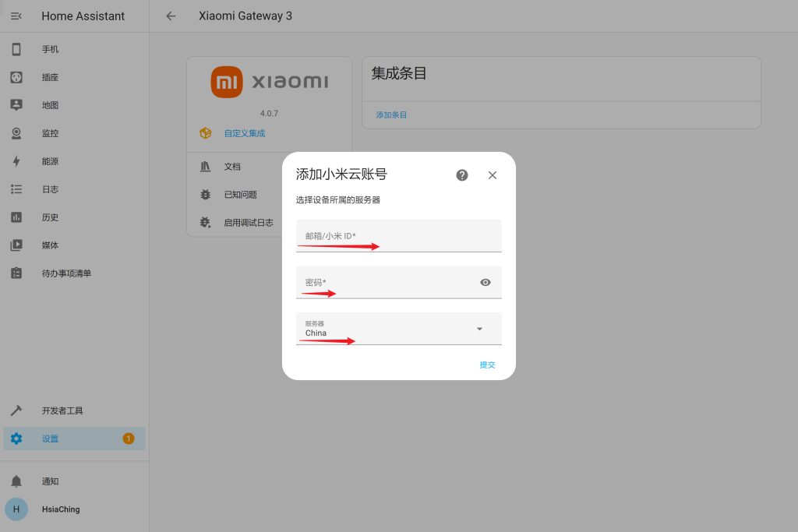The image size is (798, 532).
Task: Click the orange settings notification badge
Action: (129, 439)
